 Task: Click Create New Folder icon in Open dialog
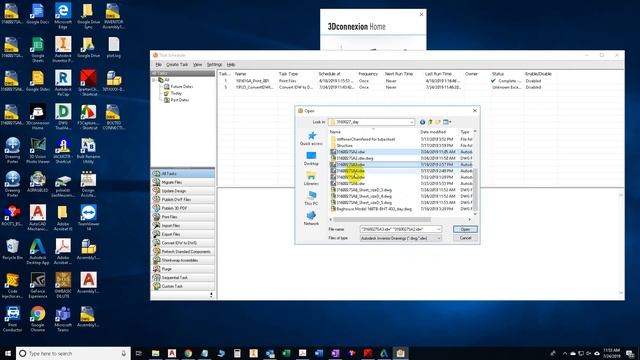point(438,122)
